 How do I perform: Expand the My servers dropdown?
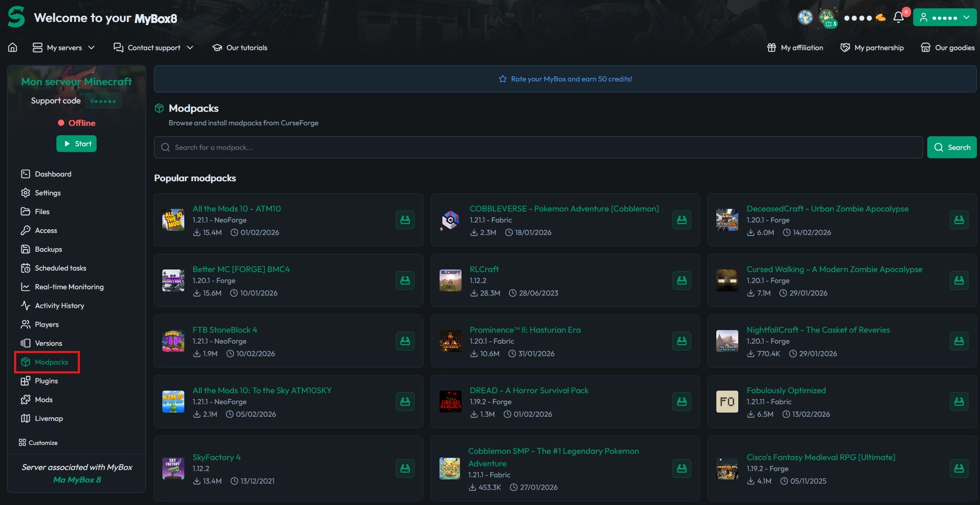pyautogui.click(x=64, y=48)
